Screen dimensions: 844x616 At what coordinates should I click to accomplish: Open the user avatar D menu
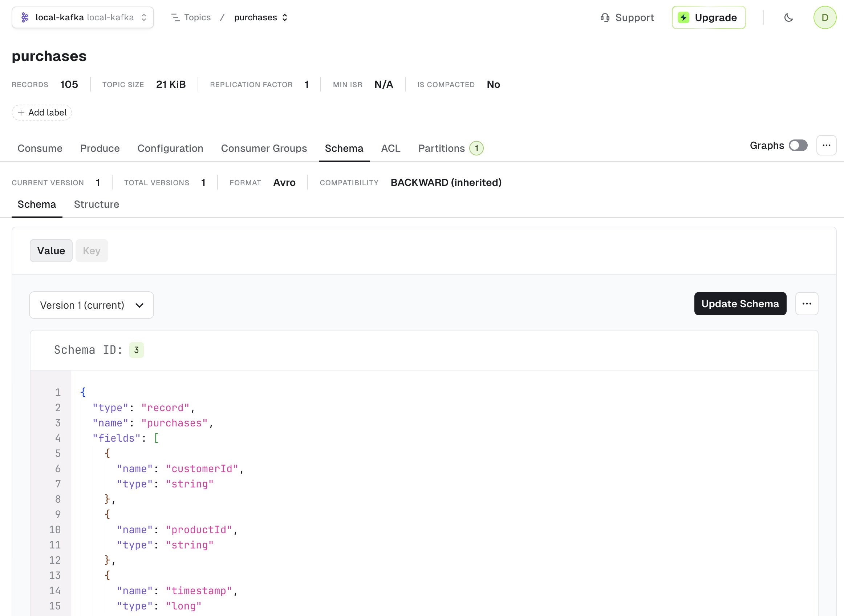click(x=825, y=17)
